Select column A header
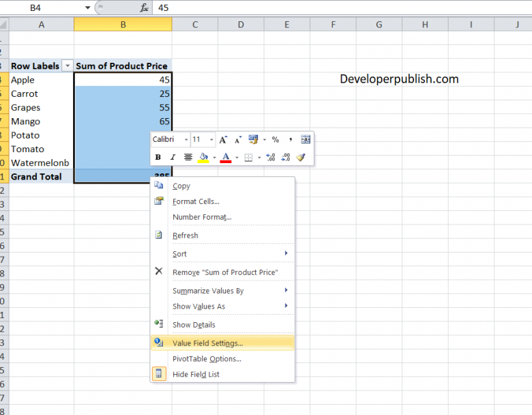Screen dimensions: 532x415 click(x=42, y=25)
